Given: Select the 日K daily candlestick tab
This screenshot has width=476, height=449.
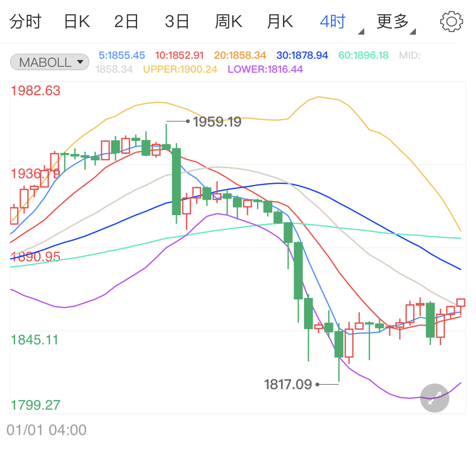Looking at the screenshot, I should [77, 22].
